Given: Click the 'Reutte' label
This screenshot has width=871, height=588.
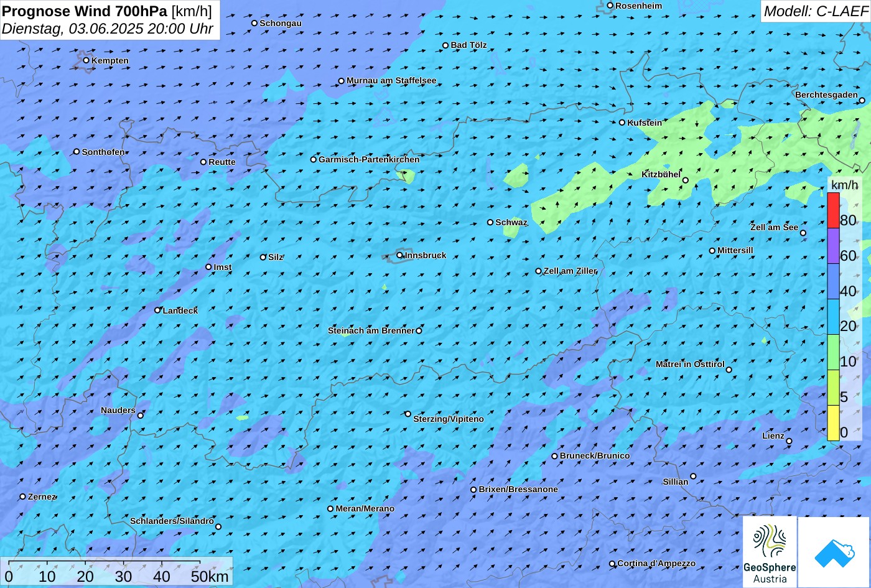Looking at the screenshot, I should (222, 162).
